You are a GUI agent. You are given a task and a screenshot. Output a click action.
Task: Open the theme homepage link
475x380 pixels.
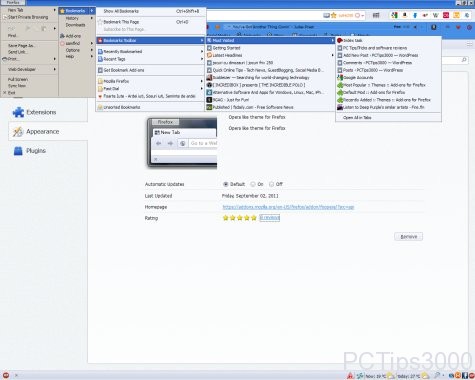288,207
